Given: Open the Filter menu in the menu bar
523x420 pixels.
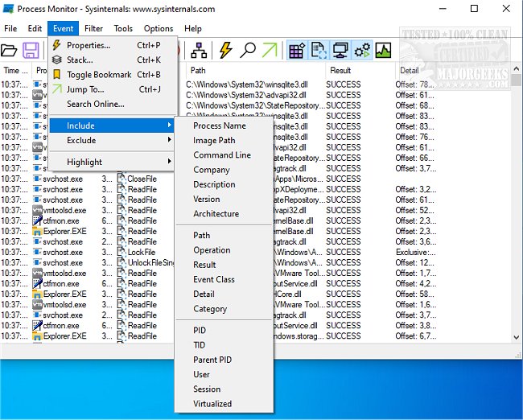Looking at the screenshot, I should point(93,28).
